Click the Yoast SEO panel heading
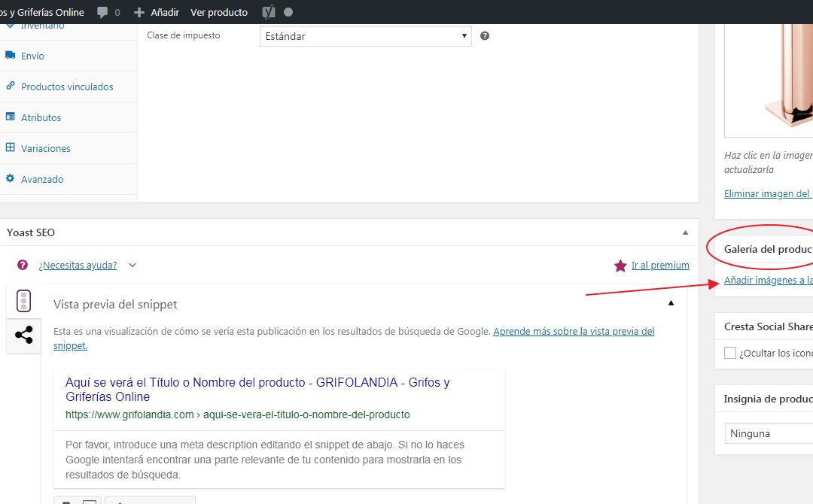The height and width of the screenshot is (504, 813). coord(31,232)
